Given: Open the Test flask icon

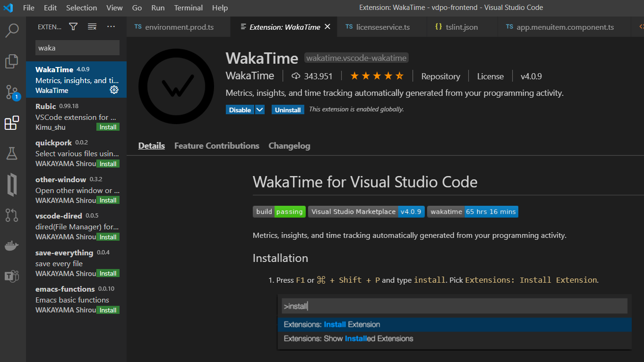Looking at the screenshot, I should 12,153.
